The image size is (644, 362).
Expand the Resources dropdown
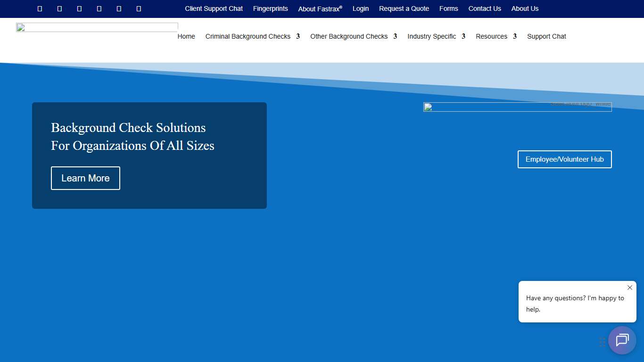tap(491, 36)
